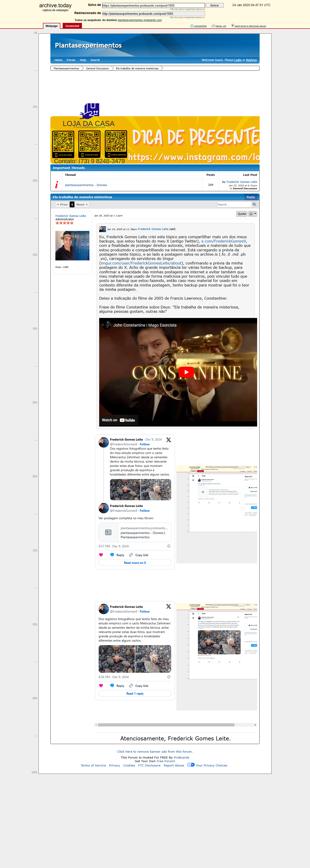Click the report error or abuse icon
Viewport: 310px width, 868px height.
point(232,26)
